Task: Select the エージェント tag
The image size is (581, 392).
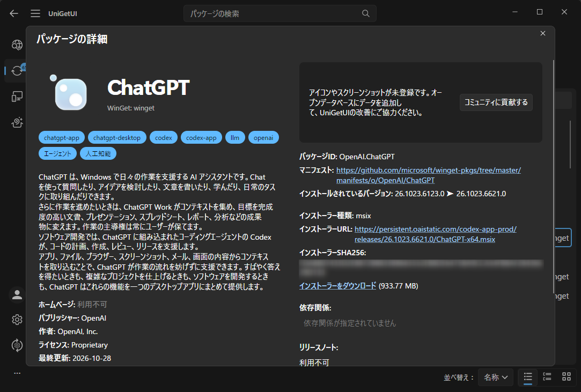Action: click(57, 154)
